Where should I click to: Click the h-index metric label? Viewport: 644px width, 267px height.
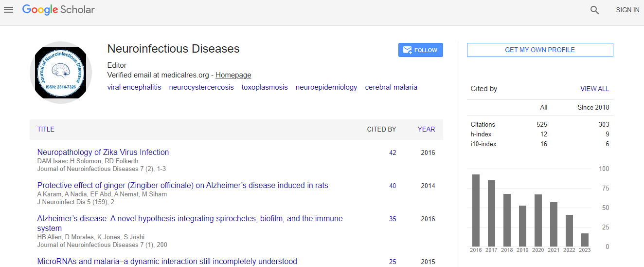coord(481,134)
